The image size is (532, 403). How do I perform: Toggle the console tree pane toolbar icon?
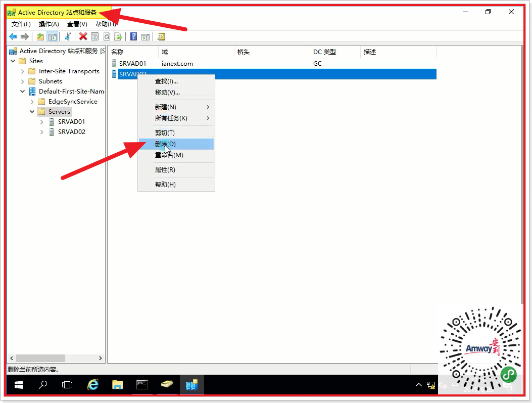tap(52, 37)
